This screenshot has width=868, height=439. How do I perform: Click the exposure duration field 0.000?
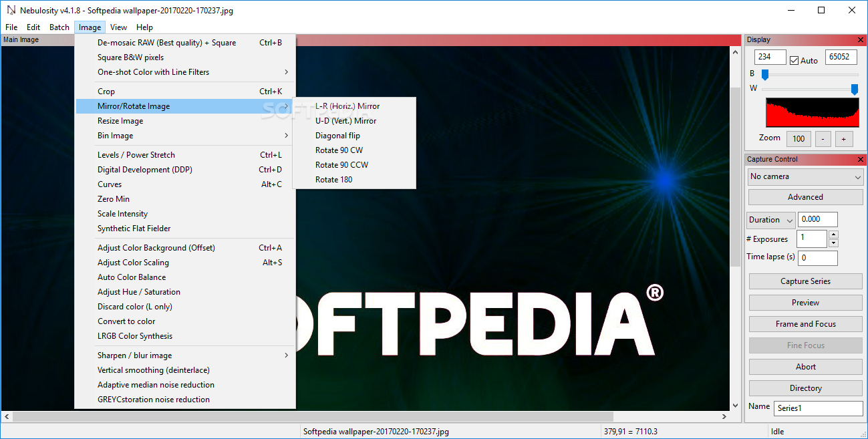click(x=817, y=219)
